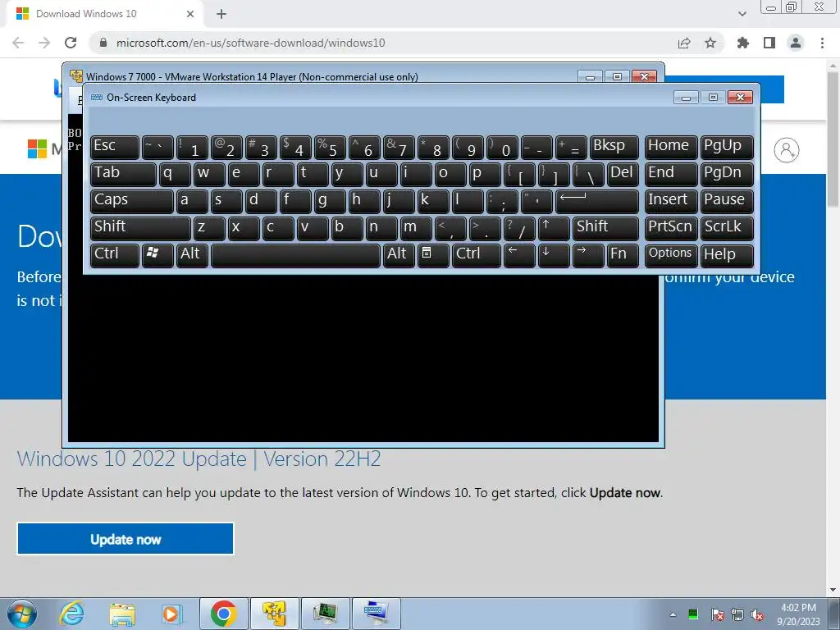Screen dimensions: 840x630
Task: Open the Chrome extensions puzzle icon
Action: pos(743,43)
